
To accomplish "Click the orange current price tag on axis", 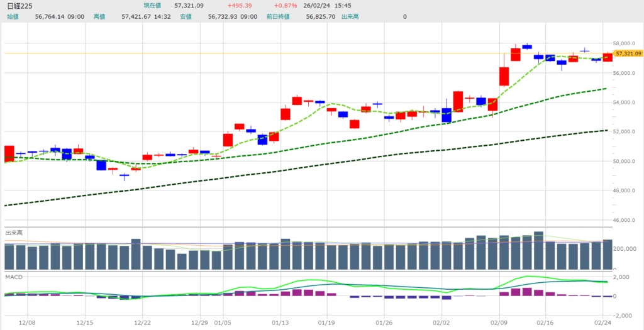I will pyautogui.click(x=628, y=54).
